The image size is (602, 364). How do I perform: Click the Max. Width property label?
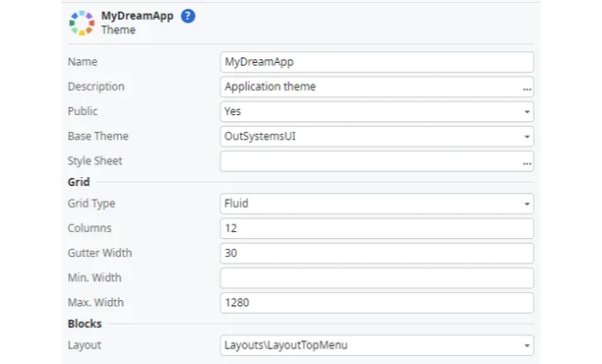[x=95, y=303]
